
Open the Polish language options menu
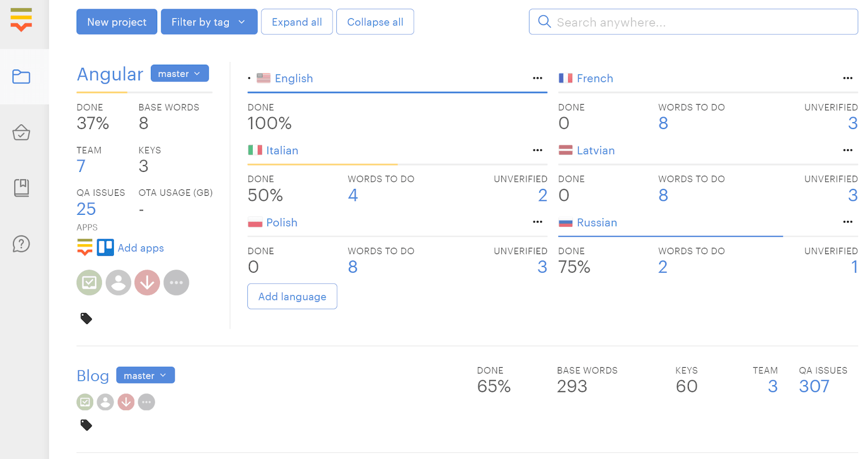point(537,222)
